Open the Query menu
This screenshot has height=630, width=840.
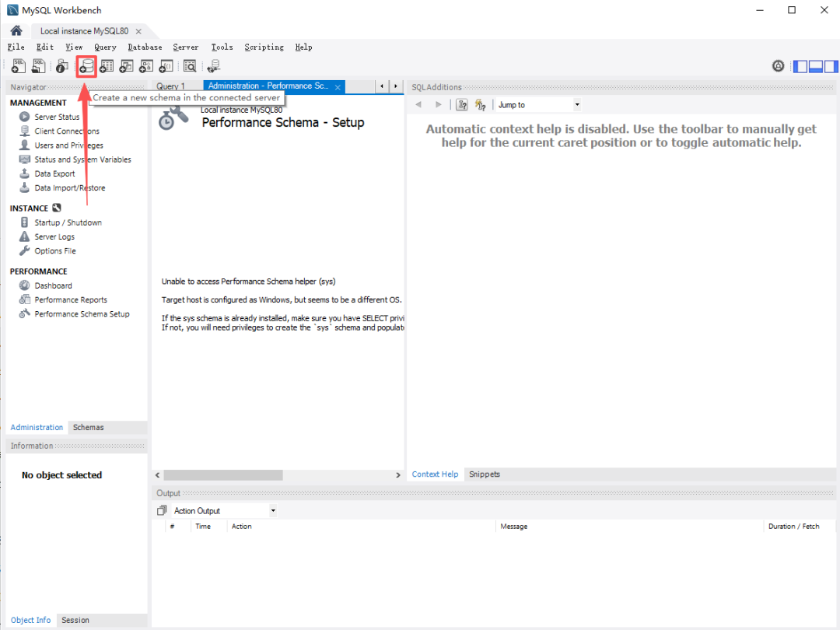click(x=105, y=47)
